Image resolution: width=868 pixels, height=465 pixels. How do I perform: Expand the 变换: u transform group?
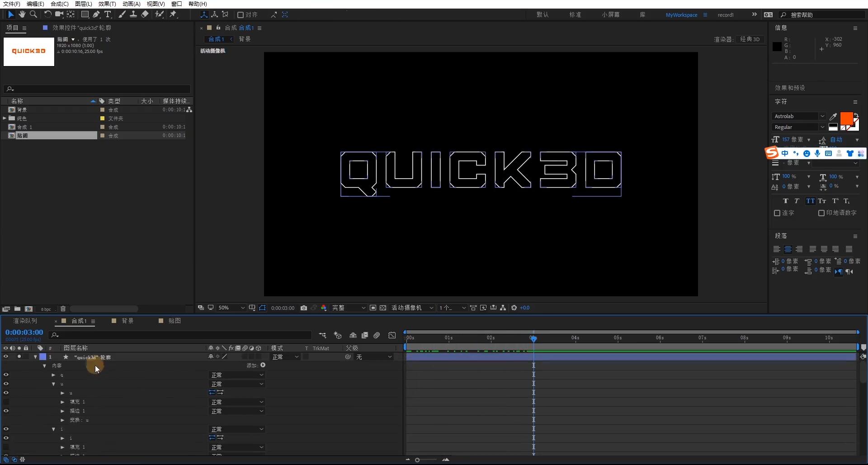coord(62,420)
